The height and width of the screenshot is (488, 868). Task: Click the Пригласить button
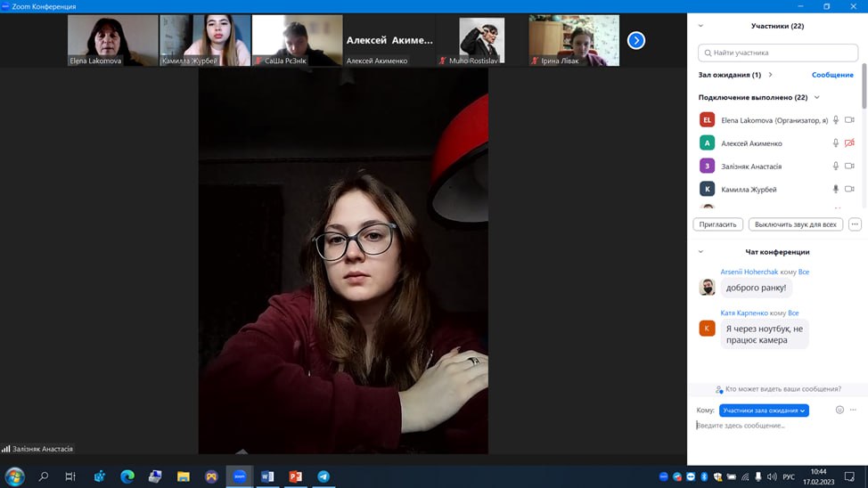pos(717,224)
